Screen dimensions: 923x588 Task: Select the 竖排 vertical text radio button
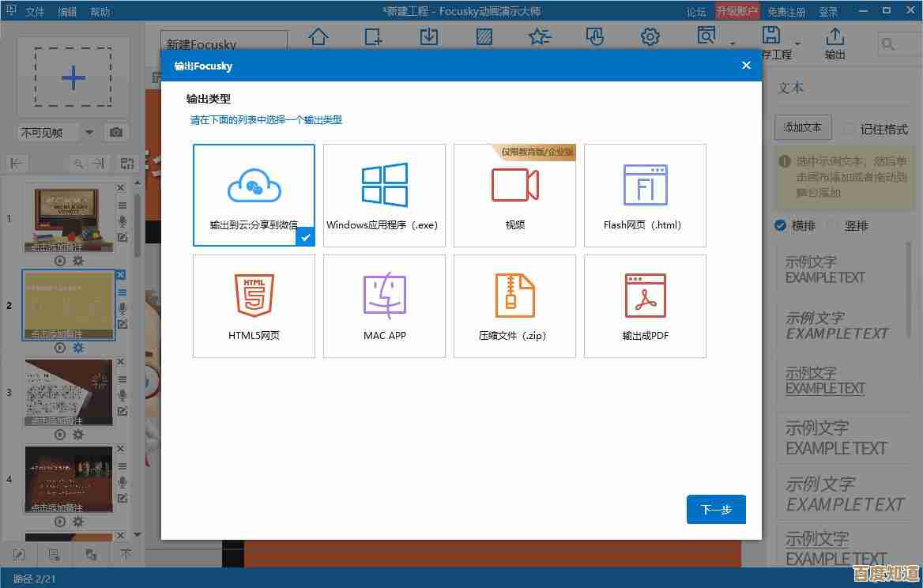(833, 226)
